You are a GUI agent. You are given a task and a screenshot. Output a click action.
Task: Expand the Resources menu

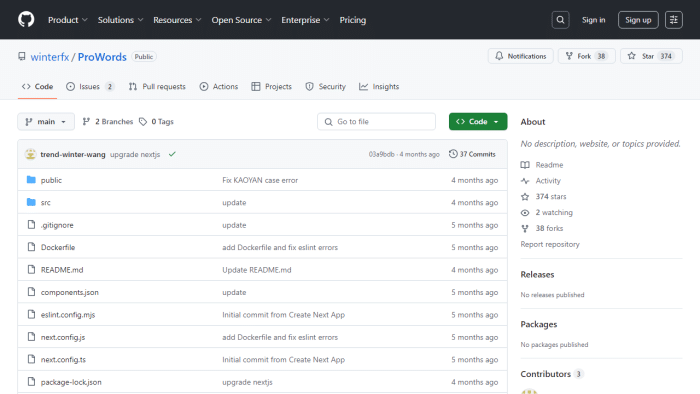point(177,20)
